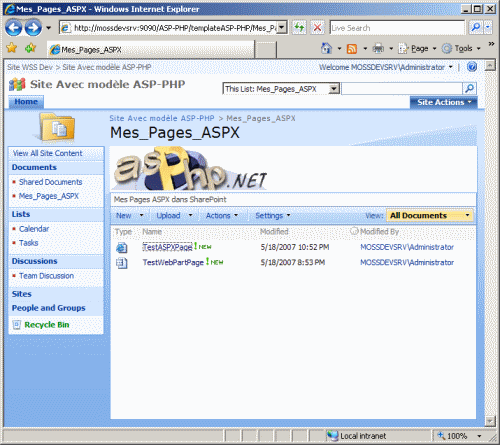500x445 pixels.
Task: Click the browser Back arrow button
Action: [14, 28]
